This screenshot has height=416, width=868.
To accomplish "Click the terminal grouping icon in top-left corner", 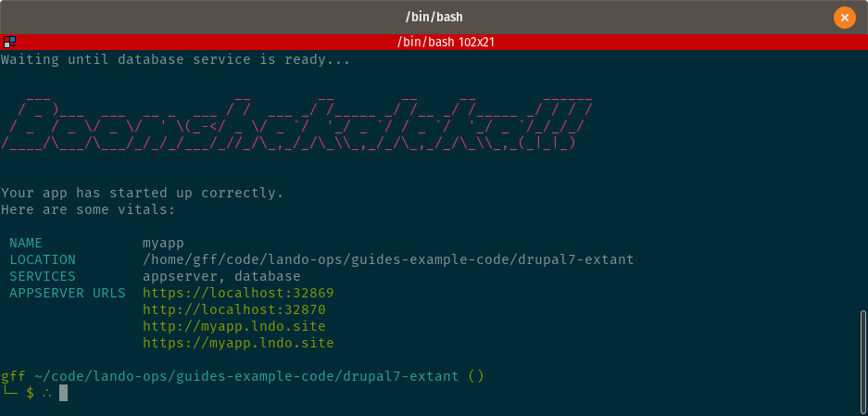I will pos(8,42).
